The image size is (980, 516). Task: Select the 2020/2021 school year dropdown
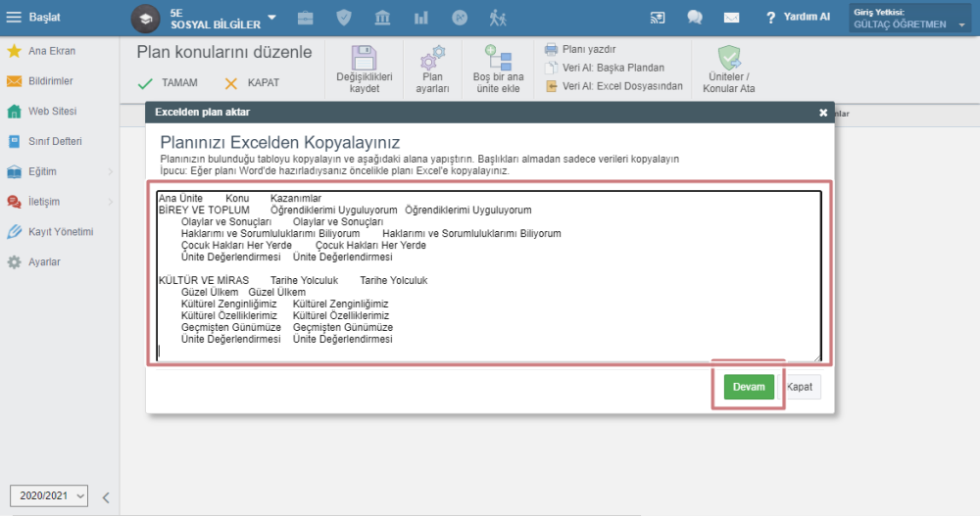pos(49,495)
